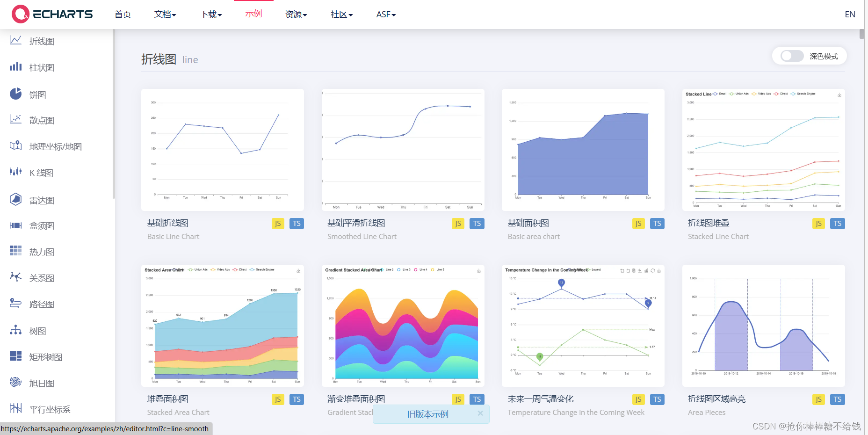
Task: Open JS editor for 基础折线图
Action: click(278, 224)
